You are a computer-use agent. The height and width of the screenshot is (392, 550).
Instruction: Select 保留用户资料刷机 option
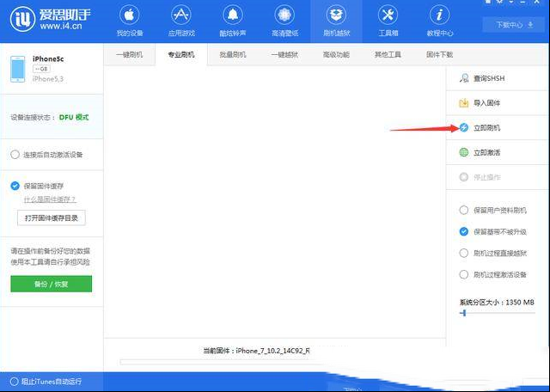click(x=464, y=211)
